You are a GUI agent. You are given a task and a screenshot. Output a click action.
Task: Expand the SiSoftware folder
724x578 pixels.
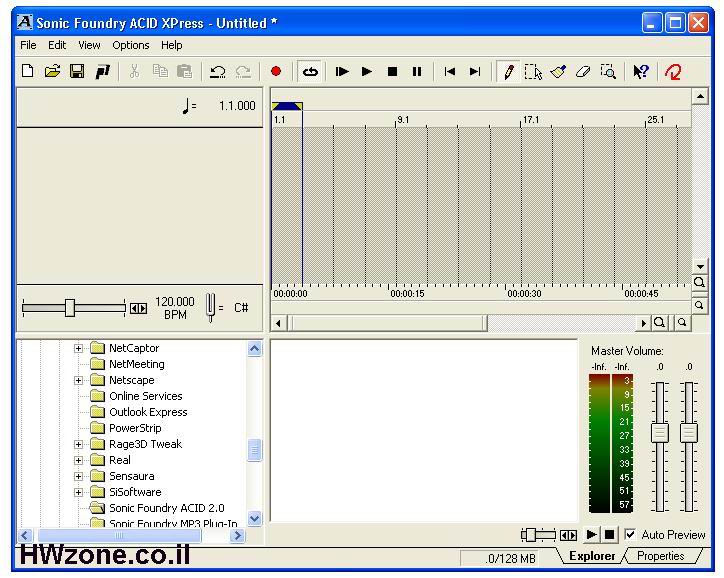pyautogui.click(x=78, y=492)
